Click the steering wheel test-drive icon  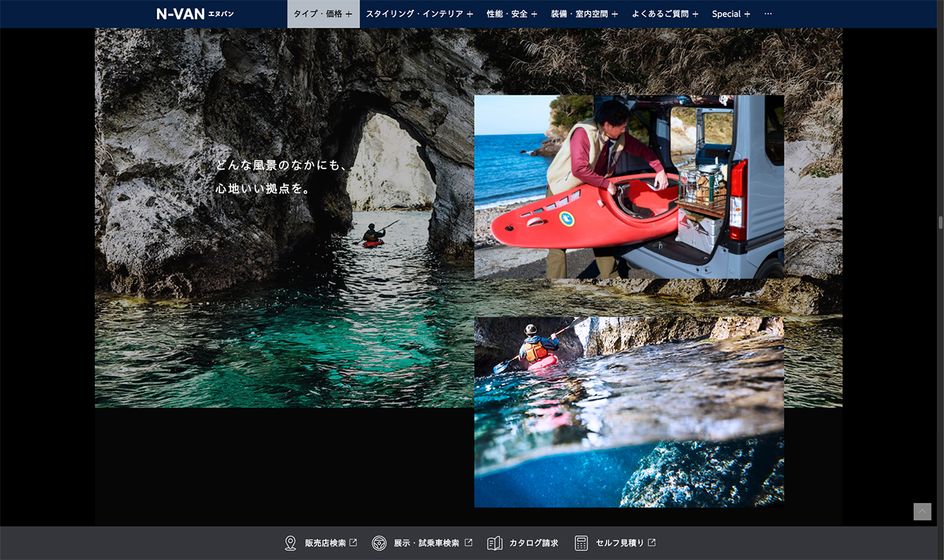pyautogui.click(x=379, y=543)
